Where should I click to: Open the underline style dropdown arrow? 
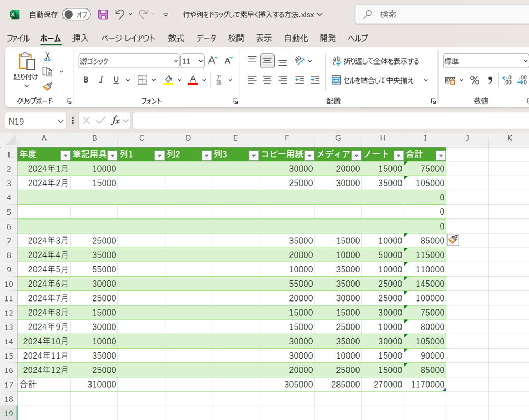tap(128, 80)
